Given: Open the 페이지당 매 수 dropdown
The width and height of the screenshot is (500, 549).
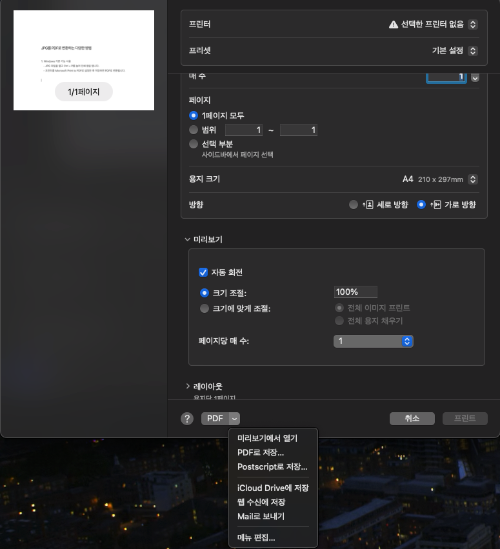Looking at the screenshot, I should pos(373,341).
